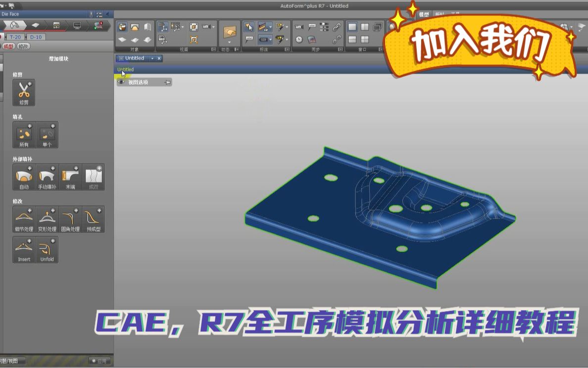
Task: Choose the 自动 automatic outer fill tool
Action: pos(24,176)
